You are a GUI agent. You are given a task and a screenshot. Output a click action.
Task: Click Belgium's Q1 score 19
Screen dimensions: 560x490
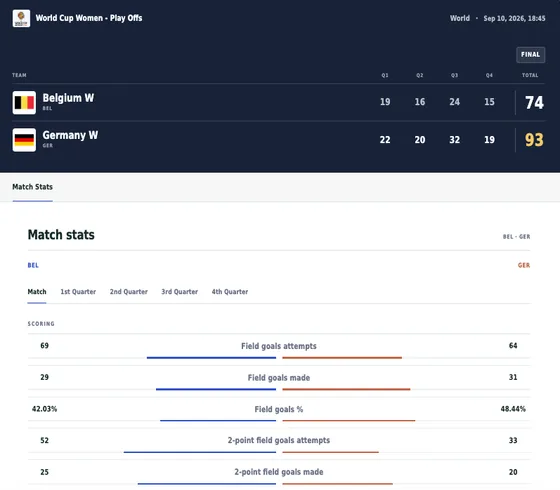385,102
